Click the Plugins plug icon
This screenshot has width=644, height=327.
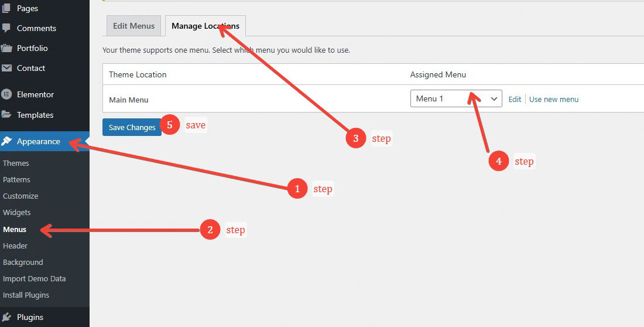point(6,317)
